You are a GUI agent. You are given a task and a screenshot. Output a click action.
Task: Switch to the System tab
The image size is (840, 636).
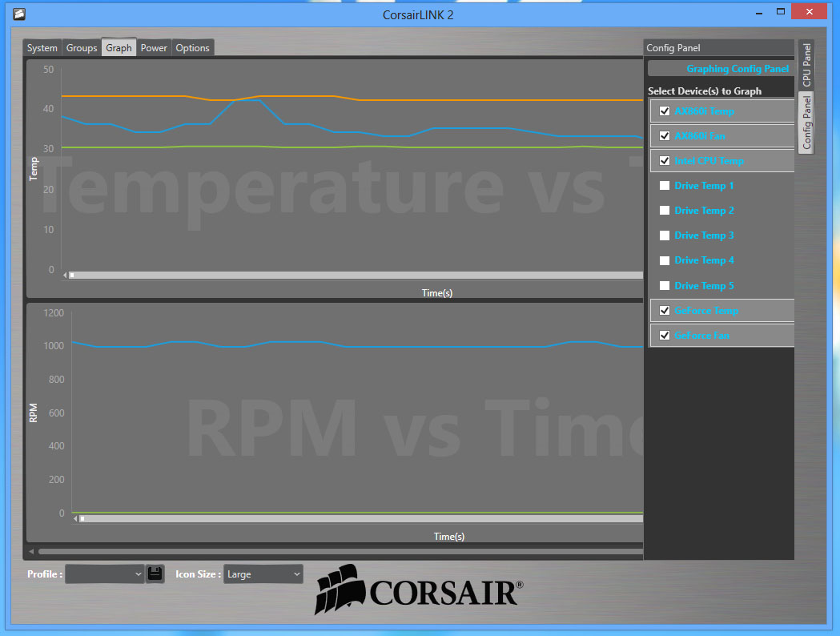(x=42, y=48)
